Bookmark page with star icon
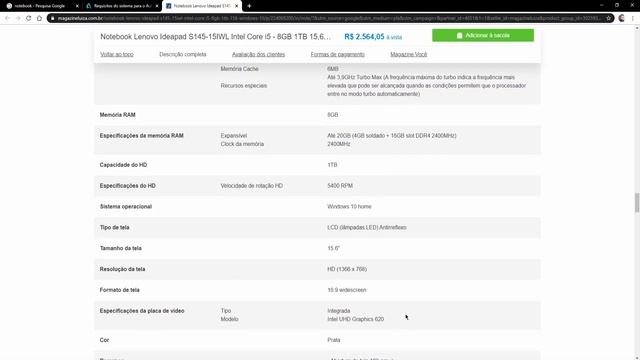 point(609,18)
